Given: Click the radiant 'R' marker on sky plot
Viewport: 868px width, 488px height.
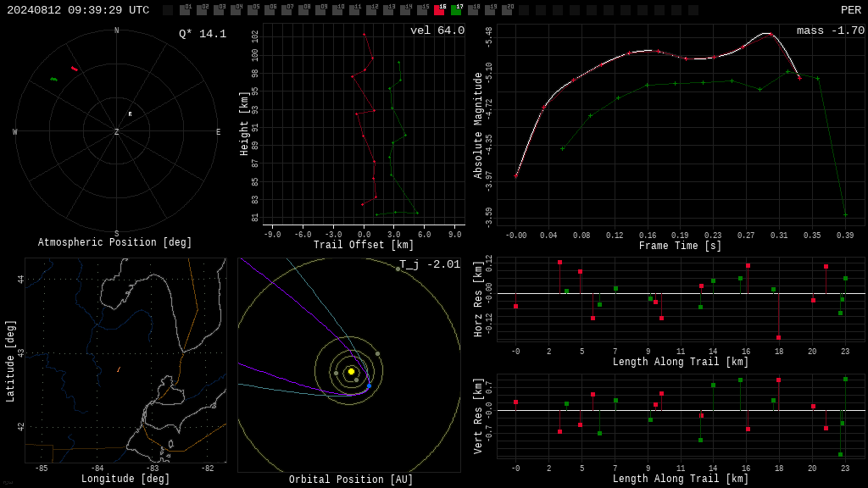Looking at the screenshot, I should [x=130, y=114].
